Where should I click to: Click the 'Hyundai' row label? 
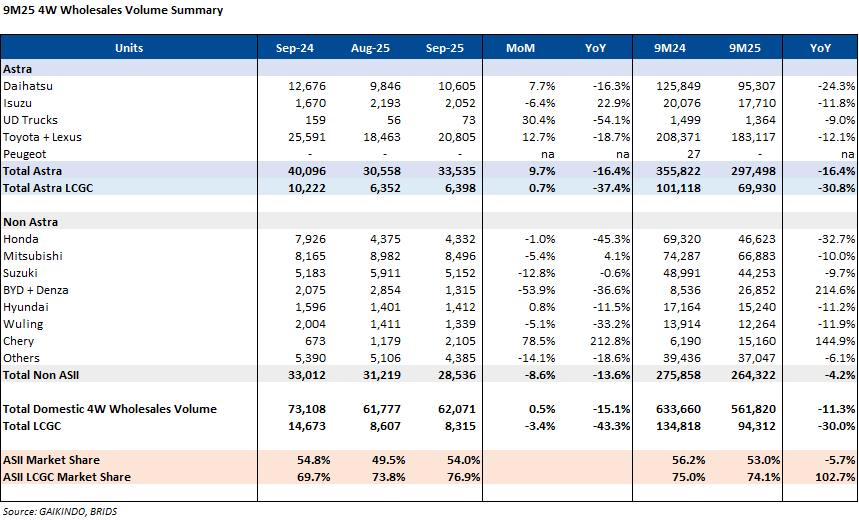26,307
